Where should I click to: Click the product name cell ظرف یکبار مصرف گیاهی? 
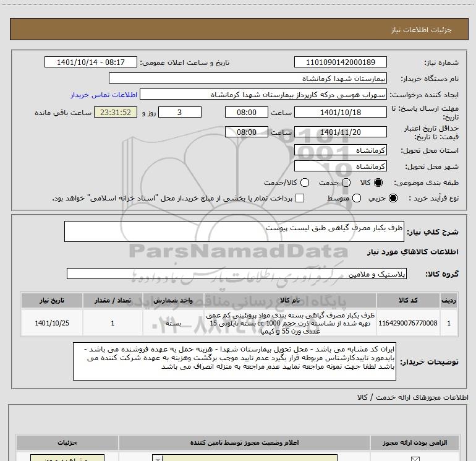pos(290,323)
